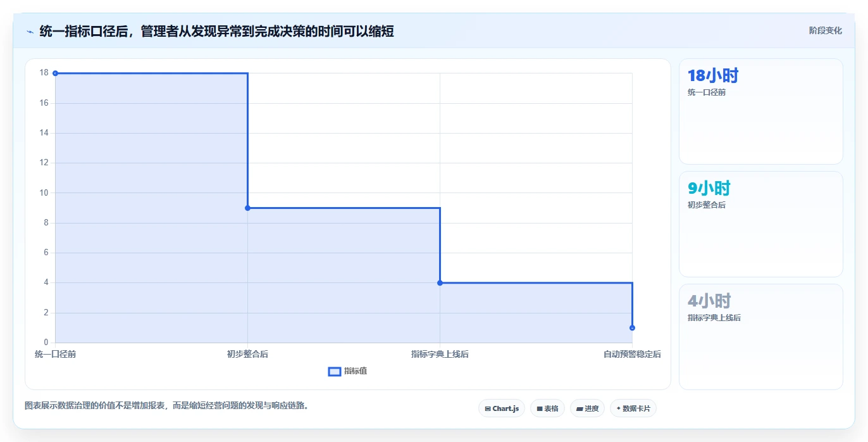Click the 18小时 card value

[713, 75]
